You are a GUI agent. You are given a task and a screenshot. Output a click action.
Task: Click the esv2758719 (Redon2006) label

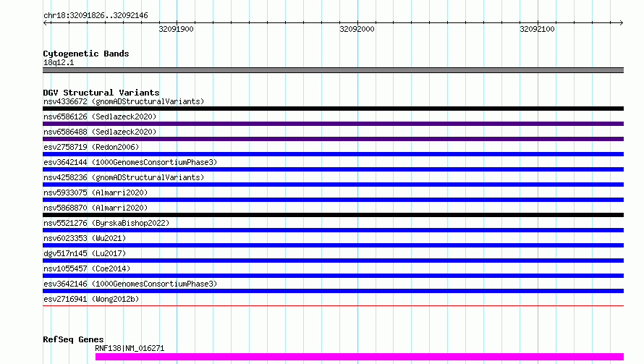91,147
